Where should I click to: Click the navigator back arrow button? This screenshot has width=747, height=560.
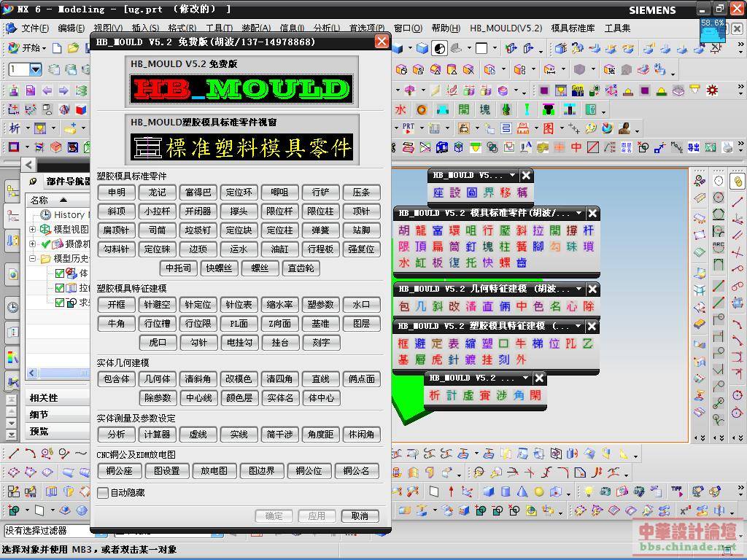click(29, 165)
